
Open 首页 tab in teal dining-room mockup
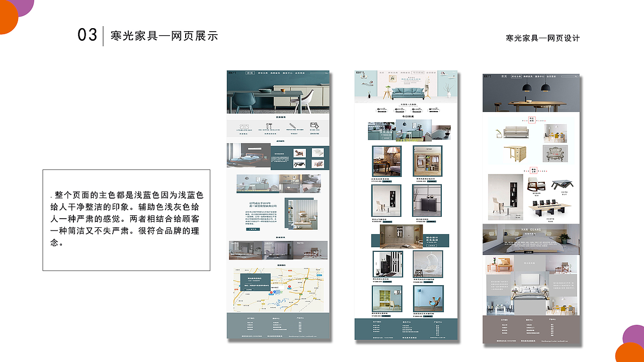tap(250, 73)
